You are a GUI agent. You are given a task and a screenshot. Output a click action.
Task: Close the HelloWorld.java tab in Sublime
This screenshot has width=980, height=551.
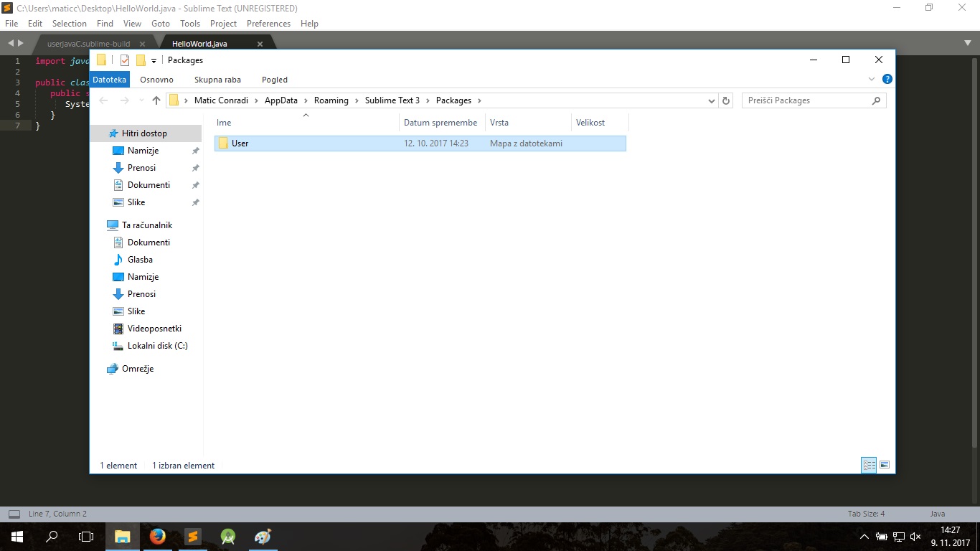click(260, 44)
